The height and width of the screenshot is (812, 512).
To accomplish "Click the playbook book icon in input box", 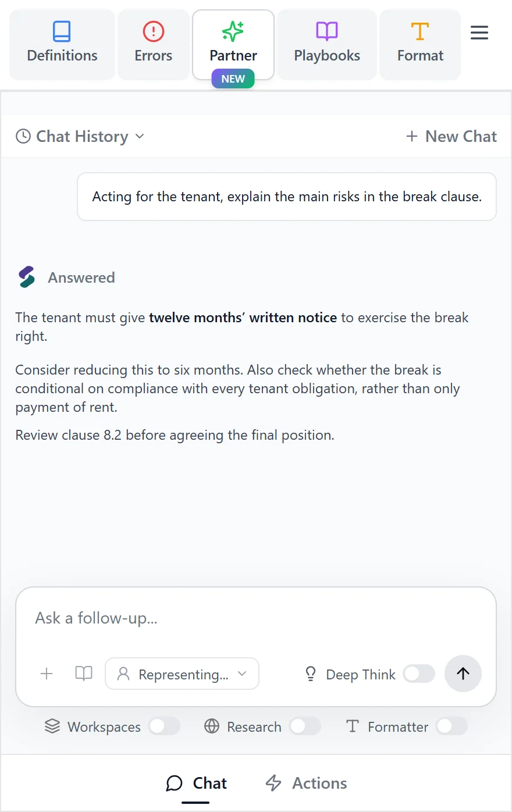I will [84, 674].
